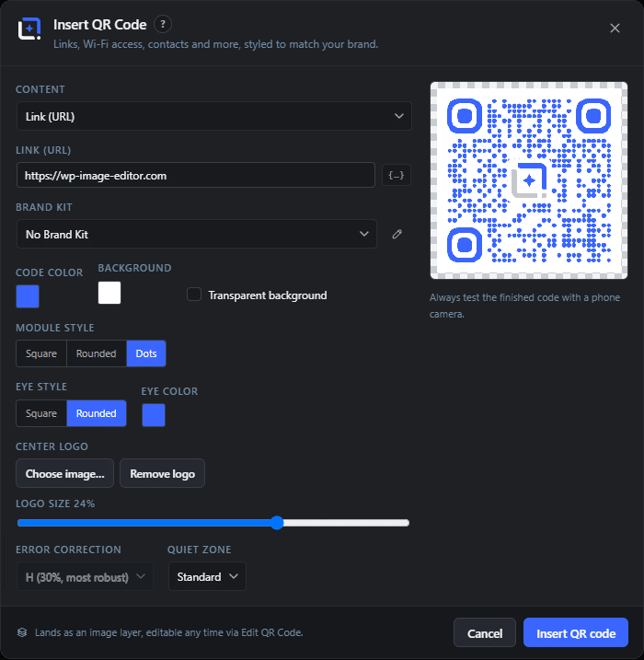
Task: Click the Logo Size slider handle
Action: [x=277, y=523]
